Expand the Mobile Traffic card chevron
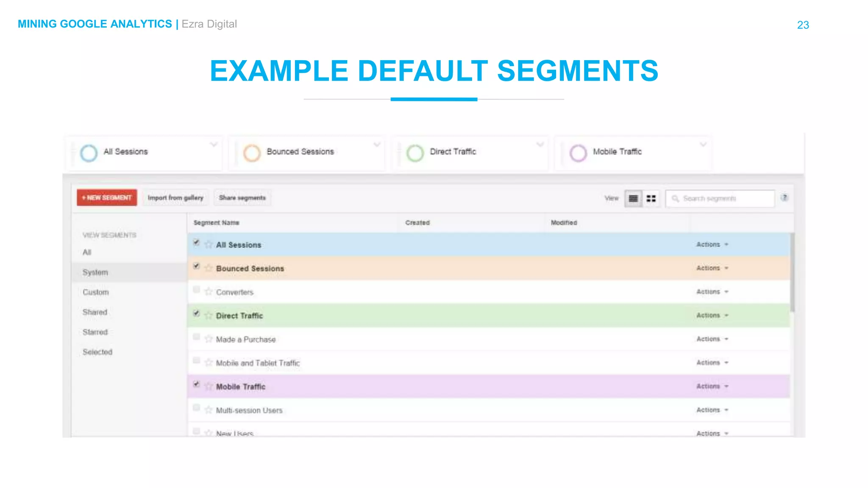 (703, 144)
